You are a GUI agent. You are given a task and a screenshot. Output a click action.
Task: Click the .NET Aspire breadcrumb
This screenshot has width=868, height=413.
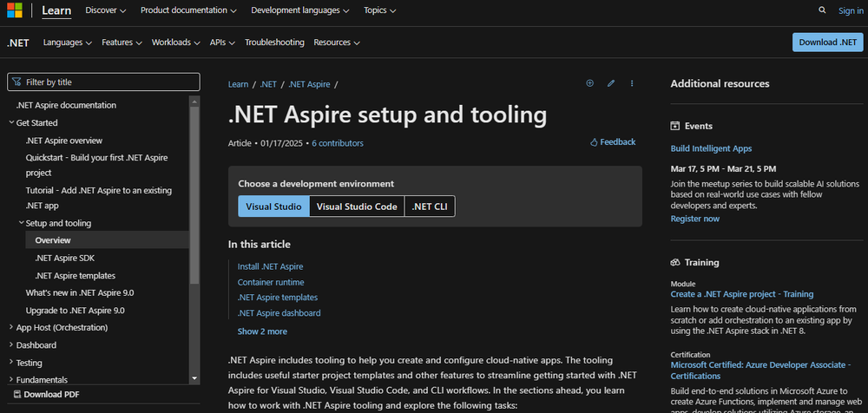309,84
